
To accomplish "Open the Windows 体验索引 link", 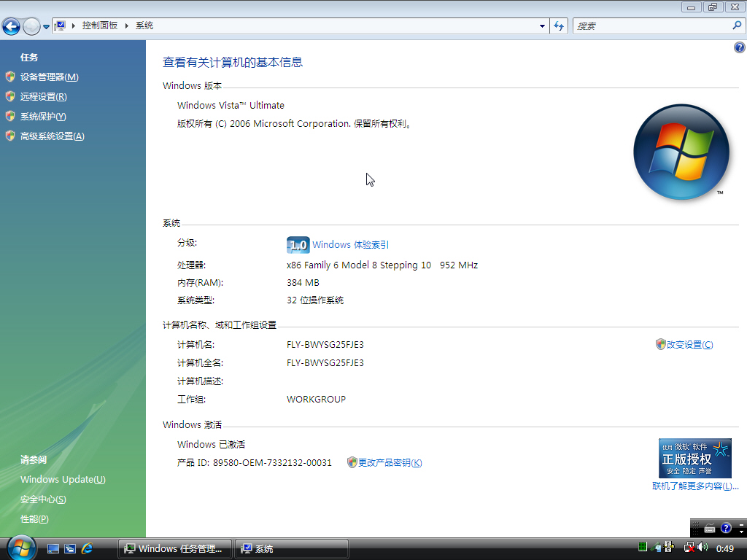I will tap(351, 245).
